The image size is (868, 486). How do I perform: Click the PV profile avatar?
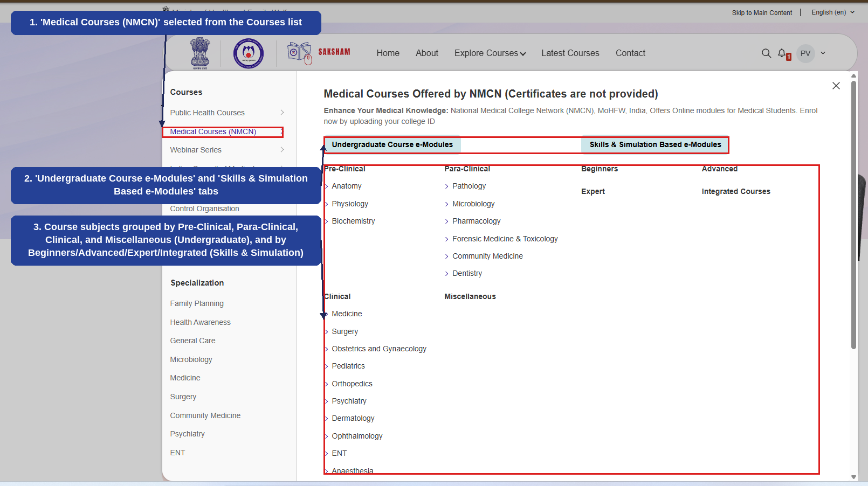coord(805,53)
